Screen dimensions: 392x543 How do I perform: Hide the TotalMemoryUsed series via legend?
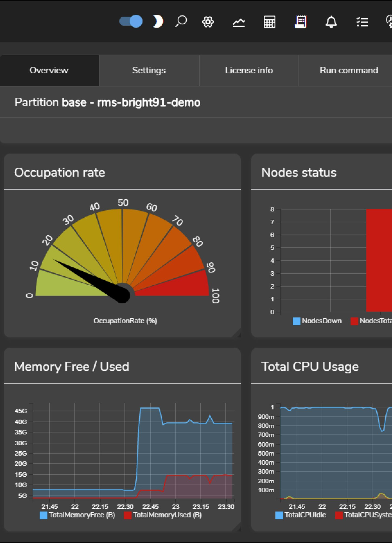(163, 515)
